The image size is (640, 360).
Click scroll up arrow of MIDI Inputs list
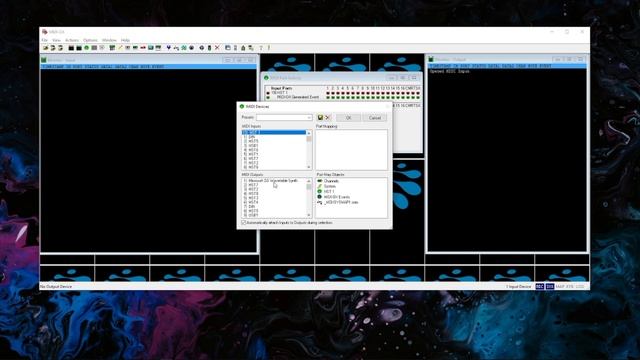(x=309, y=133)
